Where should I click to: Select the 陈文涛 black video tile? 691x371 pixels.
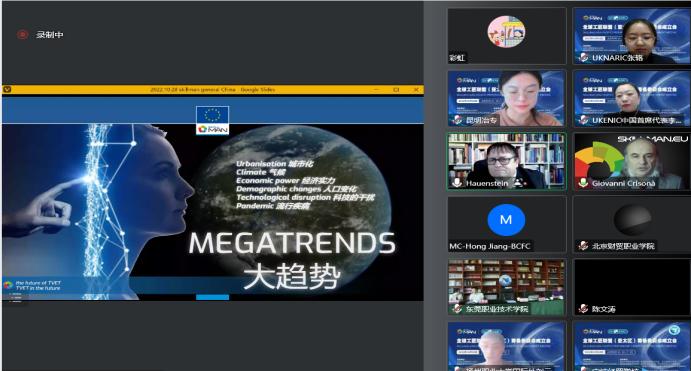tap(632, 287)
